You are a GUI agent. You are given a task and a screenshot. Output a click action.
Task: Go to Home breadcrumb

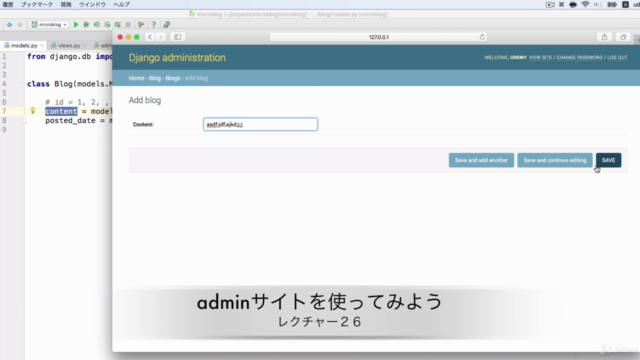point(136,78)
